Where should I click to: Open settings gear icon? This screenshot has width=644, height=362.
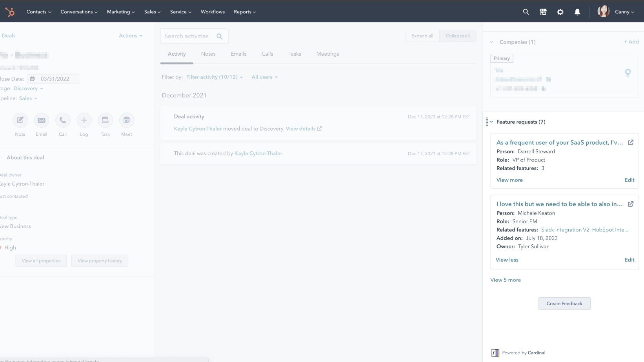[x=560, y=12]
